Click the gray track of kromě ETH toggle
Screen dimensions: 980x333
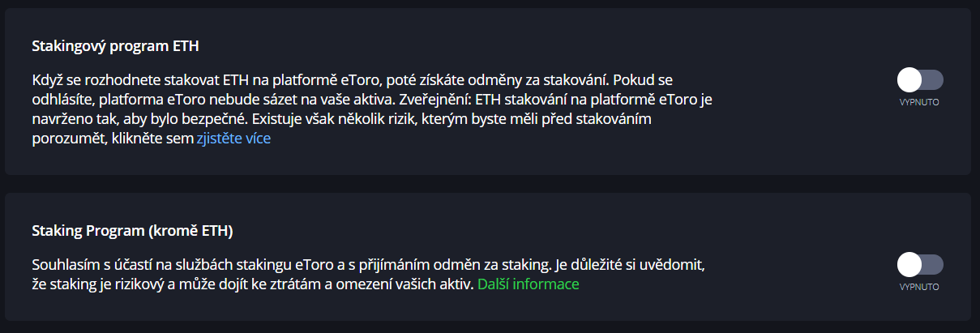point(934,264)
